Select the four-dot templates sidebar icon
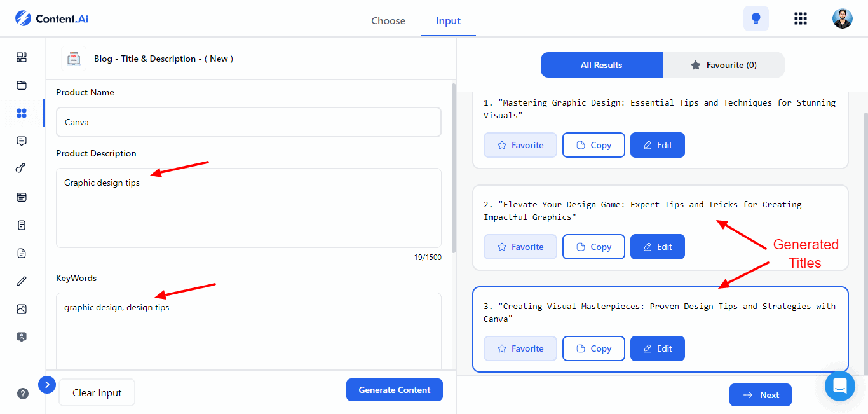Screen dimensions: 868x414 (22, 113)
